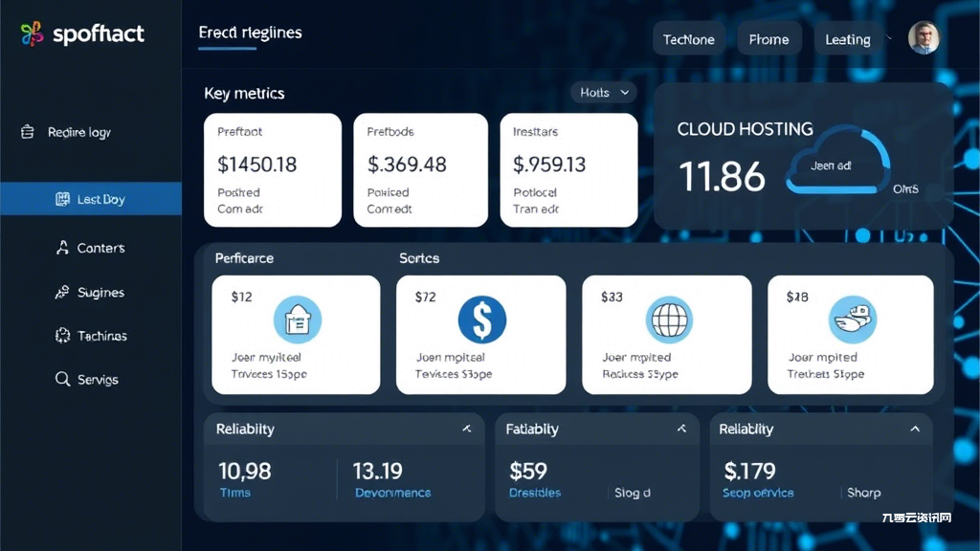Click the Tecflone button
980x551 pixels.
pos(689,39)
